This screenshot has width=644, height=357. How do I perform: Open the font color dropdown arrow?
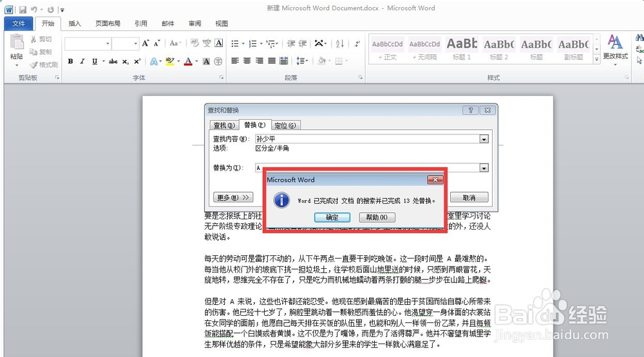[196, 62]
